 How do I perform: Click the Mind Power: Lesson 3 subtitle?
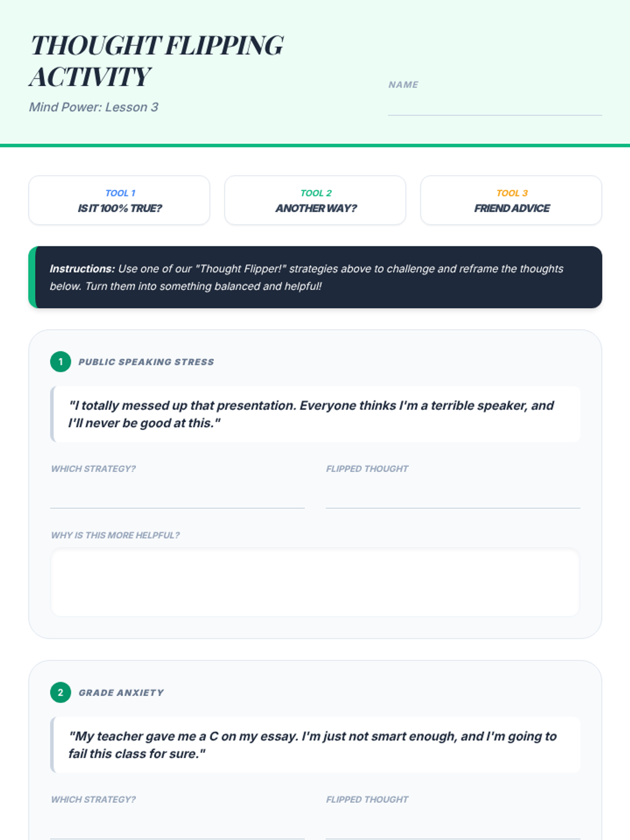(x=93, y=107)
